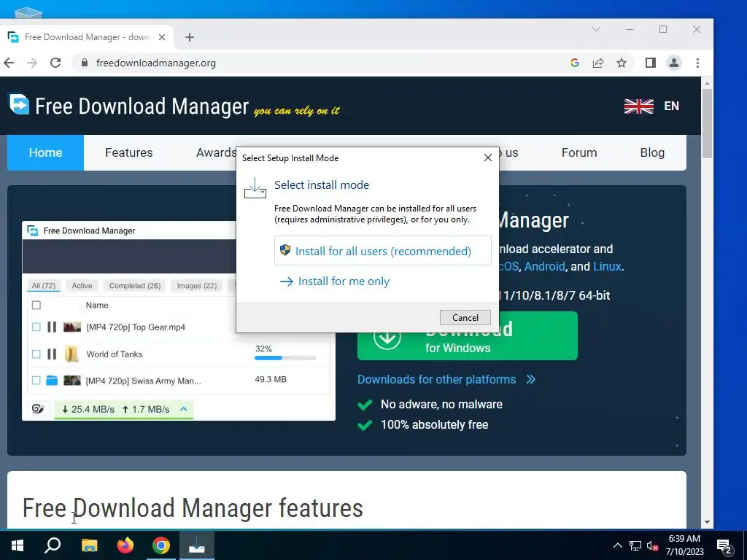
Task: Click the scrollbar down arrow
Action: [707, 522]
